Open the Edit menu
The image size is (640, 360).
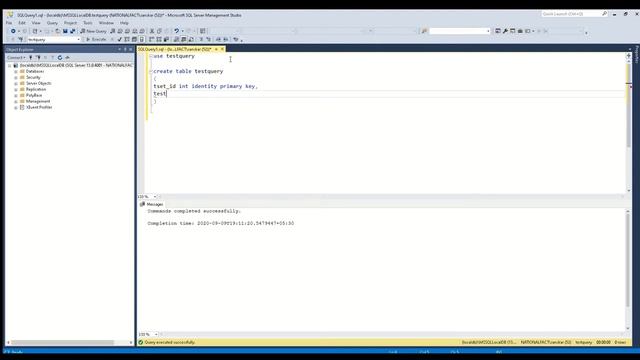(x=22, y=23)
